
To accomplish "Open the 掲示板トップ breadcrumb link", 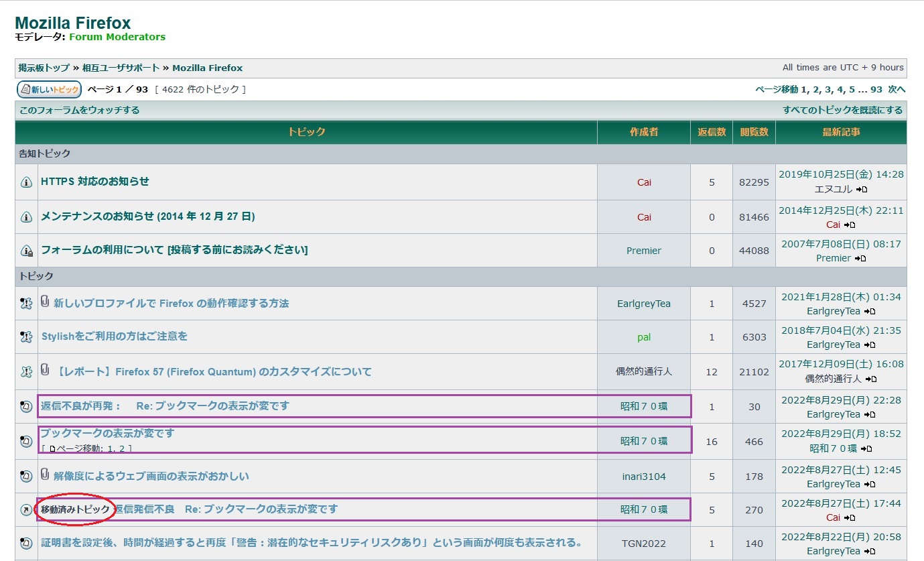I will click(x=44, y=68).
